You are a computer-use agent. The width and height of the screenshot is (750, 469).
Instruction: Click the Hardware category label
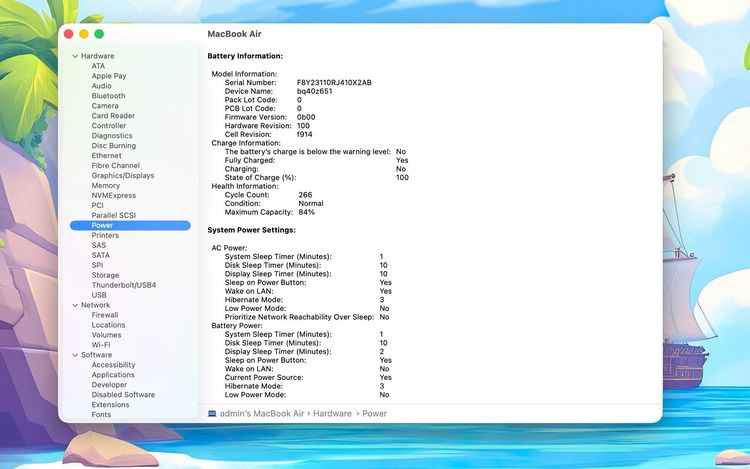[97, 56]
